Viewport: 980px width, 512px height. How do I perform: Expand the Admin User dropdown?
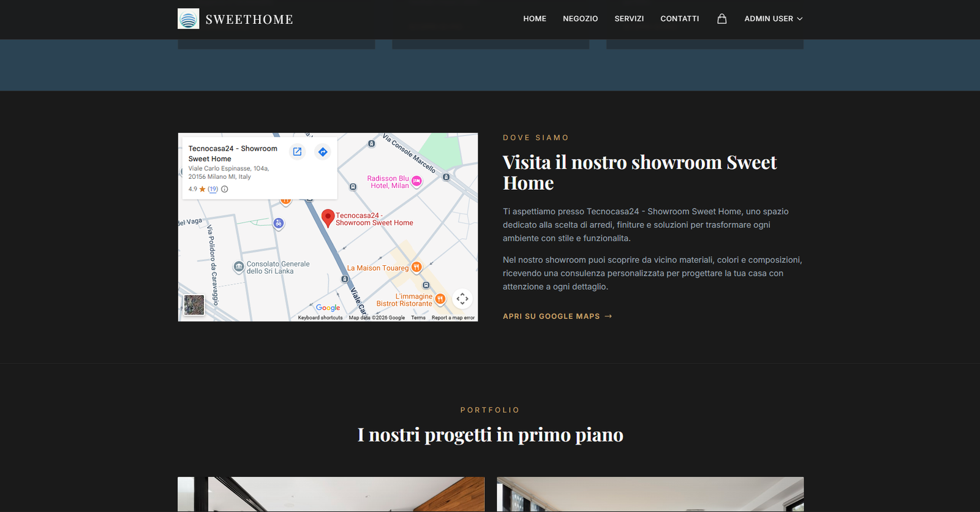click(x=773, y=19)
